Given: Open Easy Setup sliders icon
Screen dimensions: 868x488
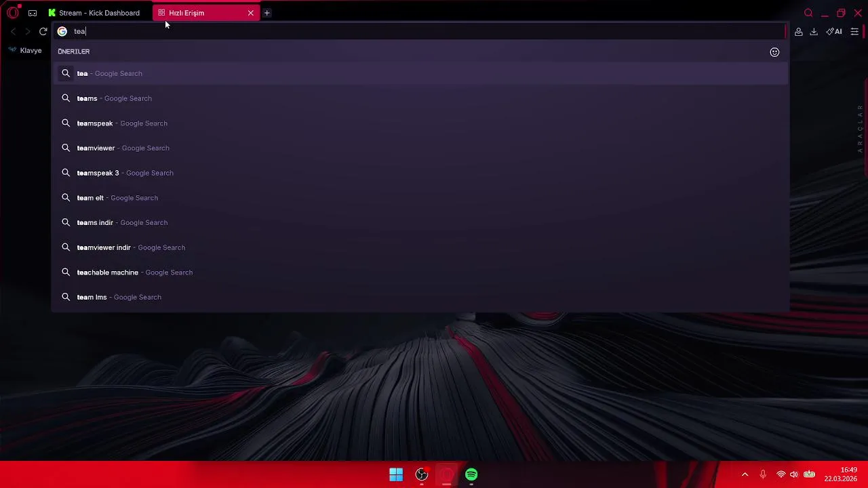Looking at the screenshot, I should click(854, 32).
